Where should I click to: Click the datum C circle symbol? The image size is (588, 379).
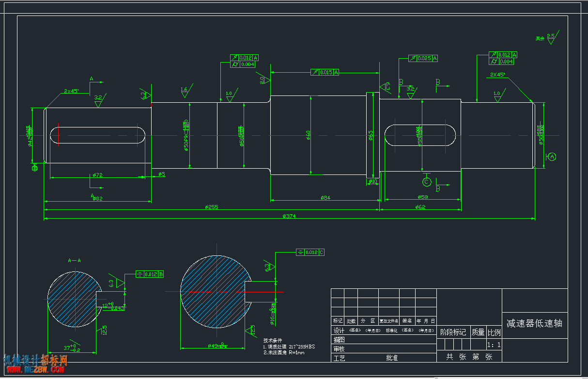[x=426, y=182]
